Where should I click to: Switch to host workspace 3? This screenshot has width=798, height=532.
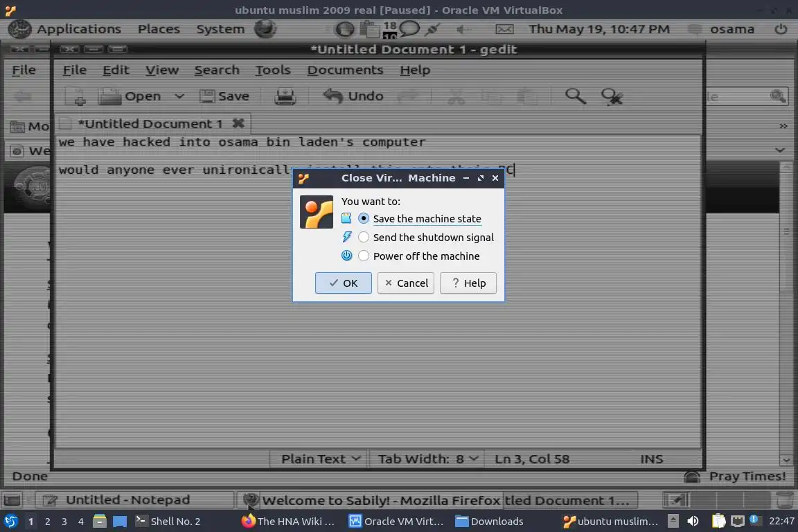[x=64, y=522]
